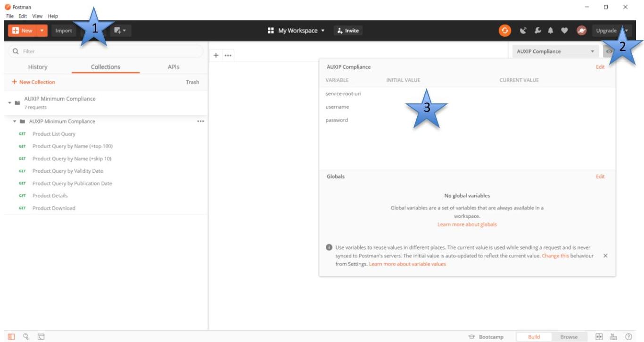Open the File menu
644x342 pixels.
[10, 16]
